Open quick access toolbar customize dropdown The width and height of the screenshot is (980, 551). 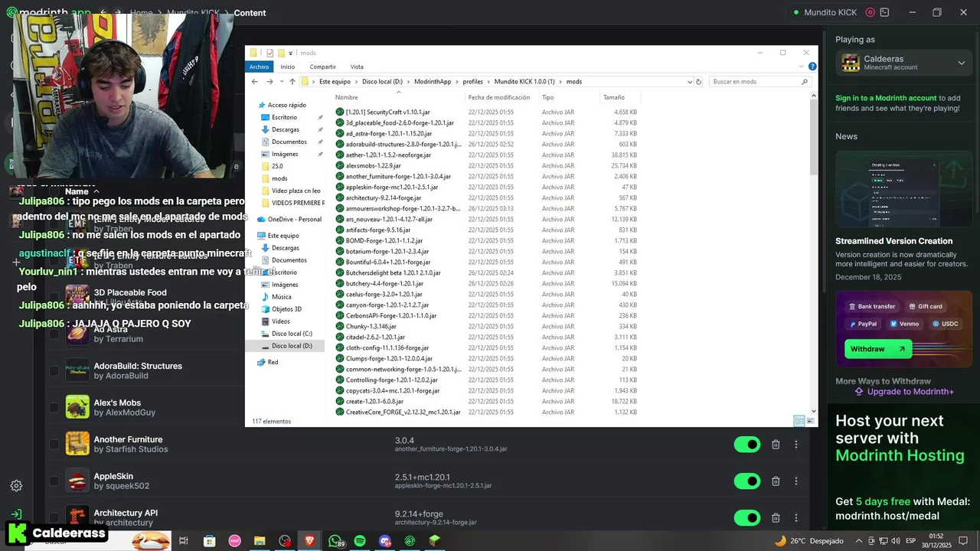(x=291, y=54)
